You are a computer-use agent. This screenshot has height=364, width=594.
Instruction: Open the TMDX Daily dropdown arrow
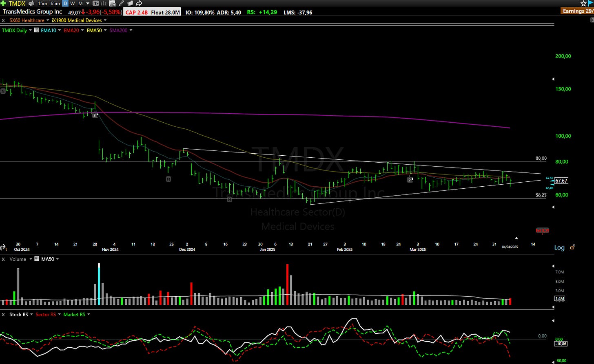(x=31, y=31)
